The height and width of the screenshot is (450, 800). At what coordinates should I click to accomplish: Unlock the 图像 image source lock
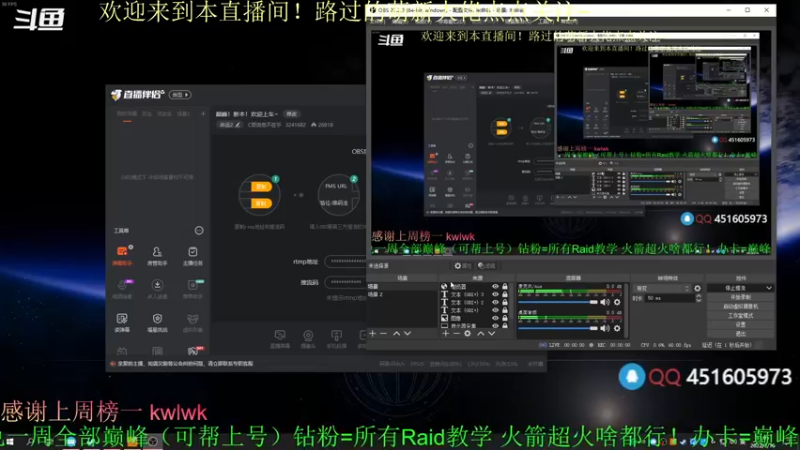pos(505,318)
